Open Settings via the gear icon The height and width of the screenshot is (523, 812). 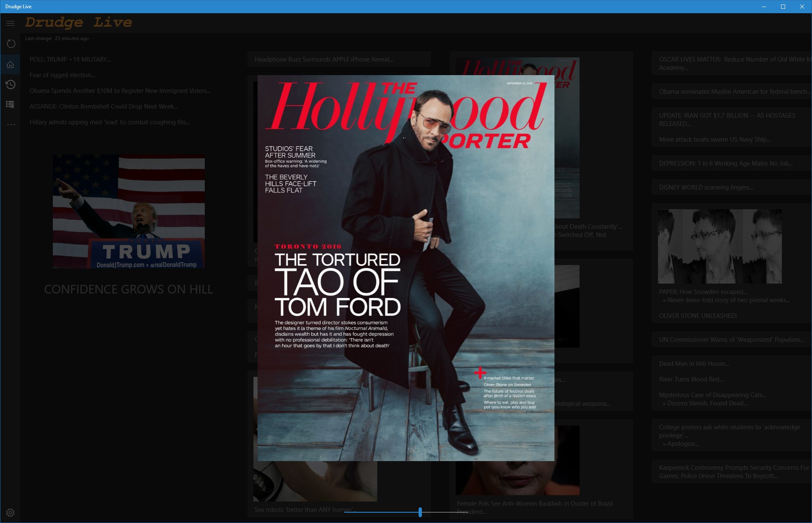tap(10, 512)
